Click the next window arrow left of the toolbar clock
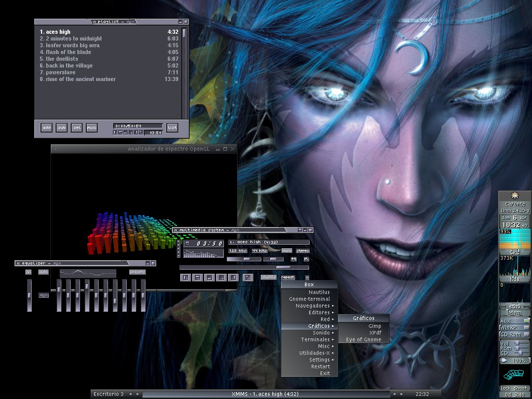Image resolution: width=532 pixels, height=399 pixels. (x=402, y=394)
